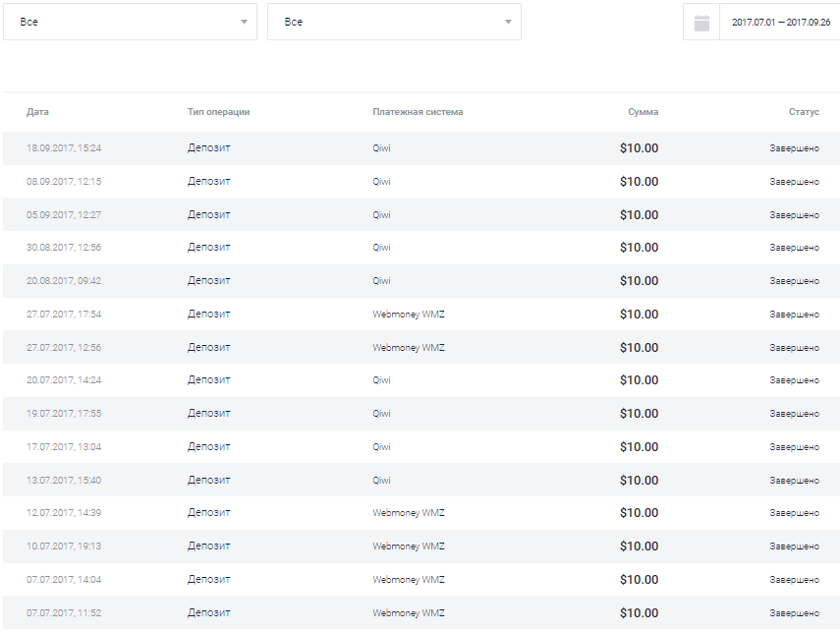The height and width of the screenshot is (632, 840).
Task: Expand the first 'Все' filter dropdown
Action: [x=130, y=22]
